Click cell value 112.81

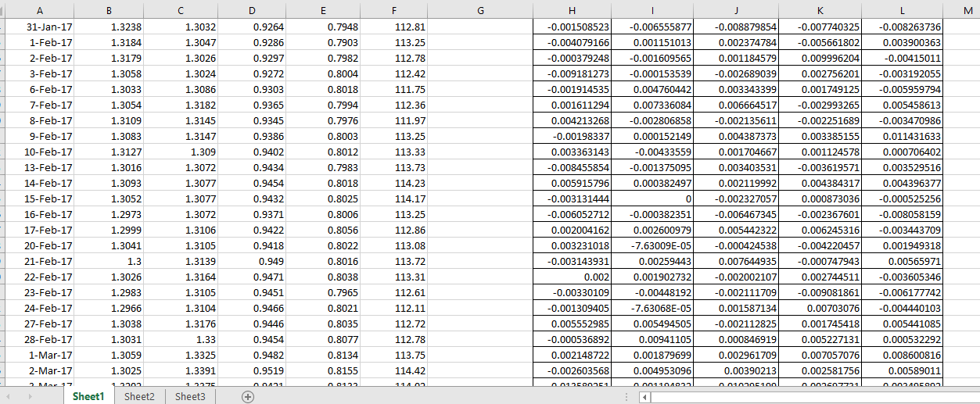(393, 27)
